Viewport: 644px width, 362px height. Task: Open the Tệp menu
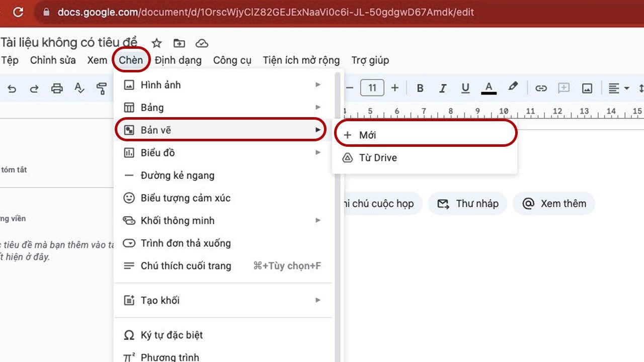pyautogui.click(x=10, y=60)
